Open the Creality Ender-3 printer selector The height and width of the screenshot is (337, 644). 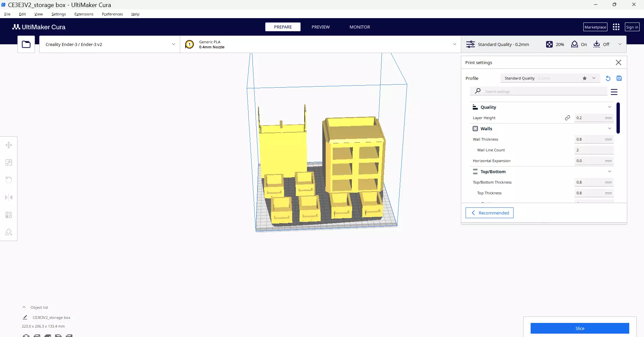110,44
